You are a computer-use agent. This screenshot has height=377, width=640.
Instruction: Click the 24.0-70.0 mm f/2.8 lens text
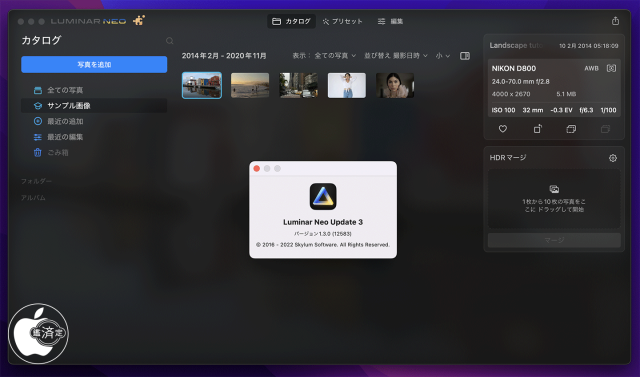[x=520, y=82]
